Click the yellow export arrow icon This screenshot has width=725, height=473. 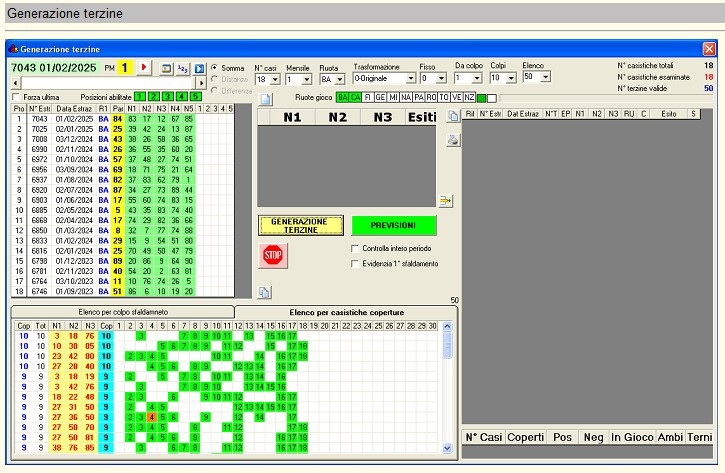click(x=446, y=200)
